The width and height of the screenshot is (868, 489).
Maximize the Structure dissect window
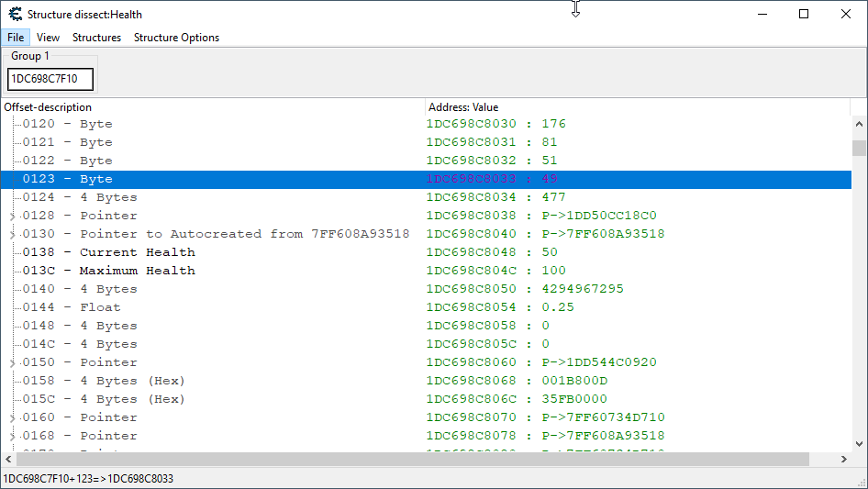(x=804, y=14)
